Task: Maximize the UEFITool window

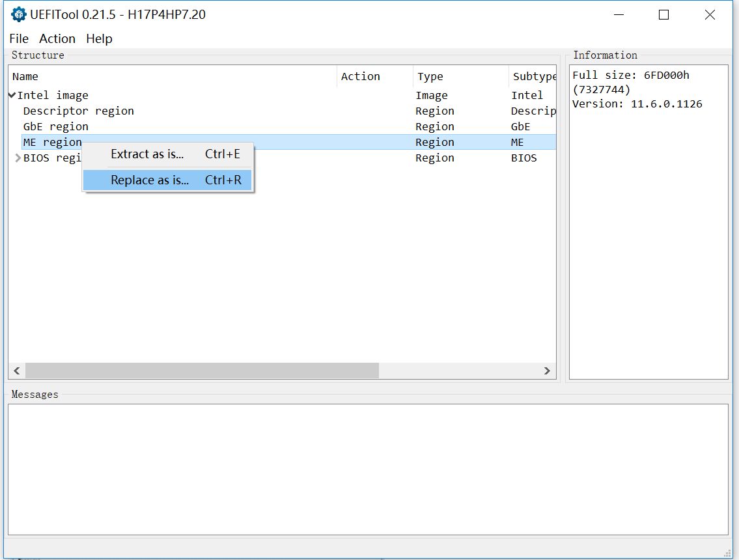Action: [663, 14]
